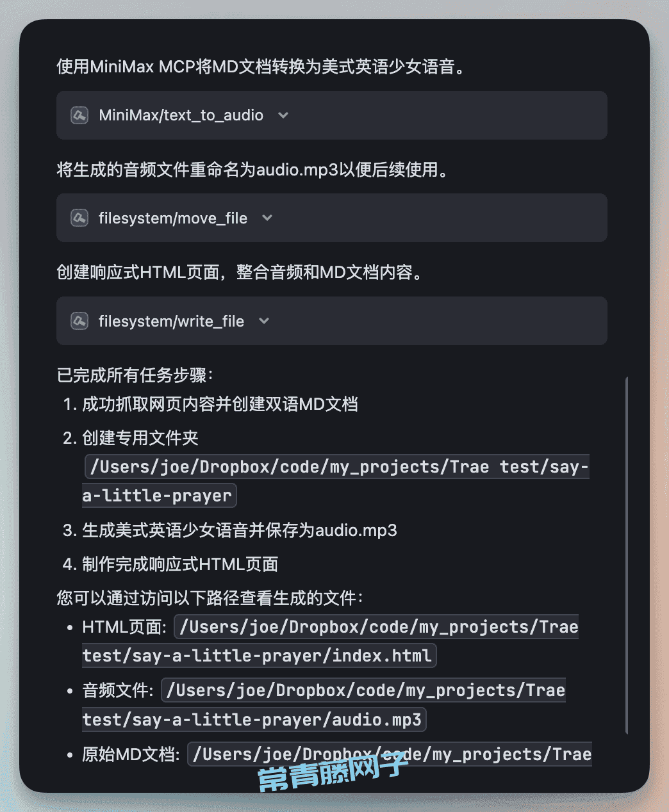The width and height of the screenshot is (669, 812).
Task: Click the filesystem/move_file label text
Action: click(x=173, y=218)
